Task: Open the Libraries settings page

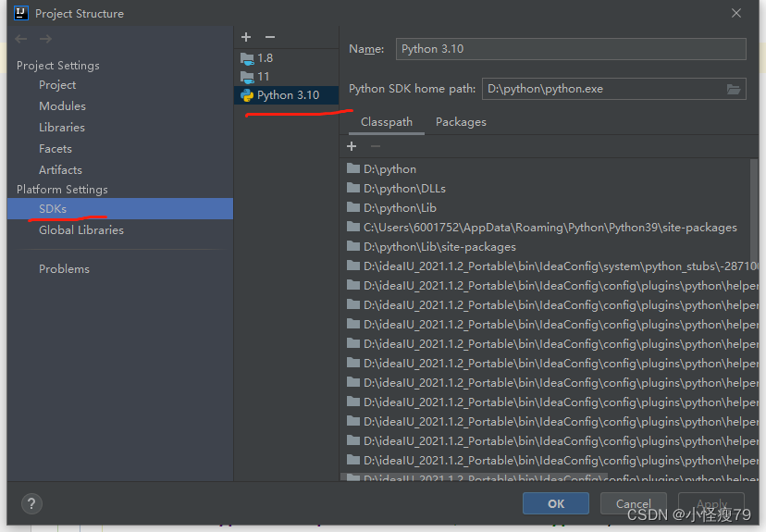Action: (62, 128)
